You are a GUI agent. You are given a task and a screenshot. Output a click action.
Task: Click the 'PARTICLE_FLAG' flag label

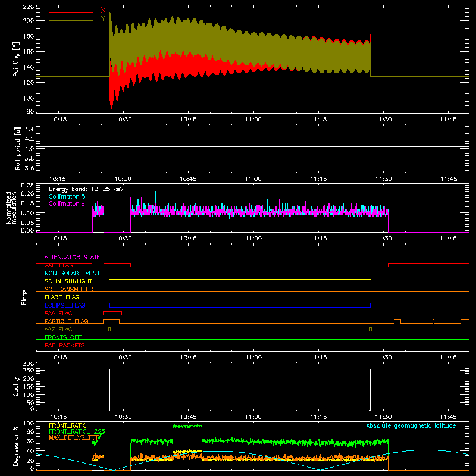(x=67, y=321)
